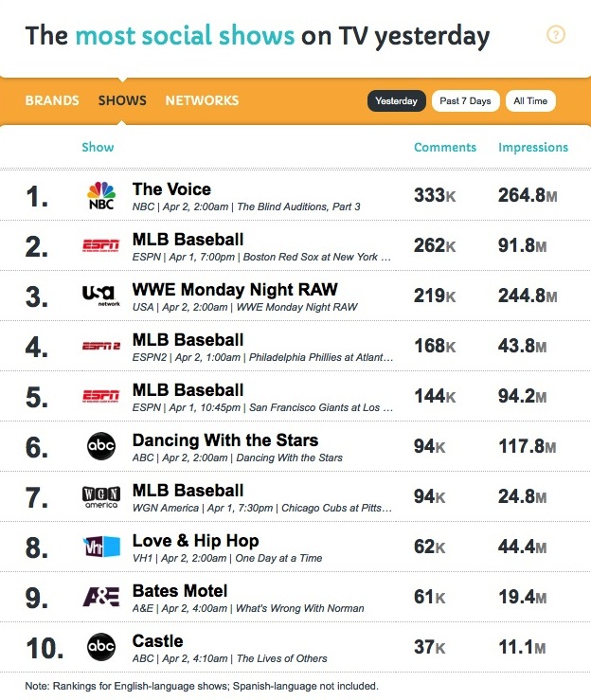Open the Brands tab
The image size is (591, 700).
51,100
